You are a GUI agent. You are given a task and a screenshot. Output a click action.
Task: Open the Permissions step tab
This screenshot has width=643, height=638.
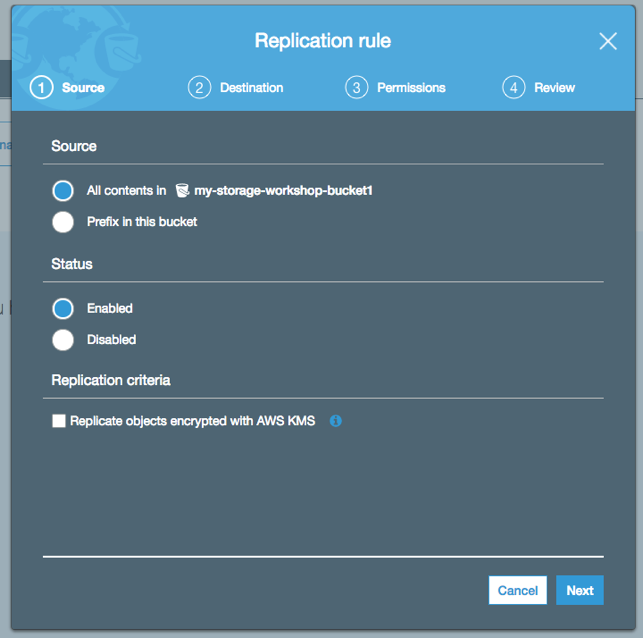(411, 88)
